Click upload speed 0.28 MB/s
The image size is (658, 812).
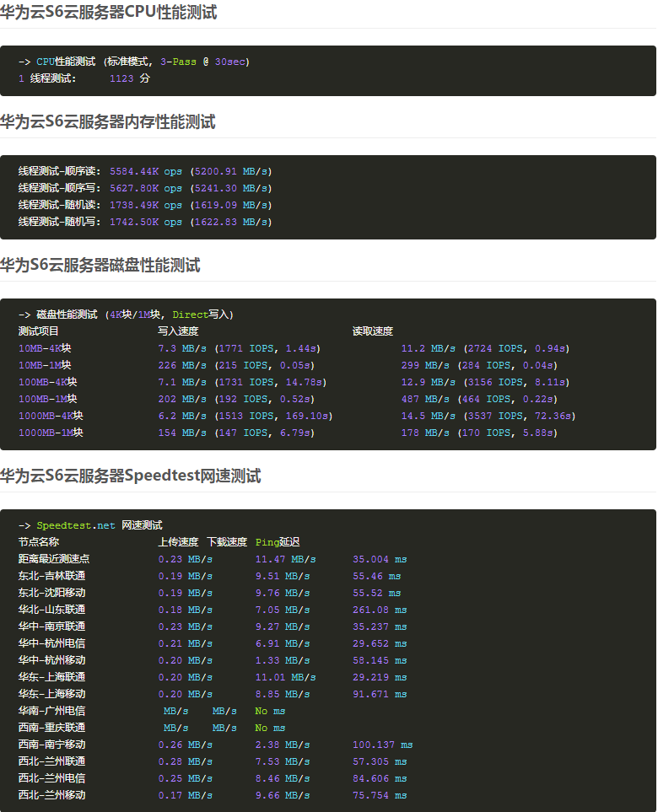click(185, 761)
